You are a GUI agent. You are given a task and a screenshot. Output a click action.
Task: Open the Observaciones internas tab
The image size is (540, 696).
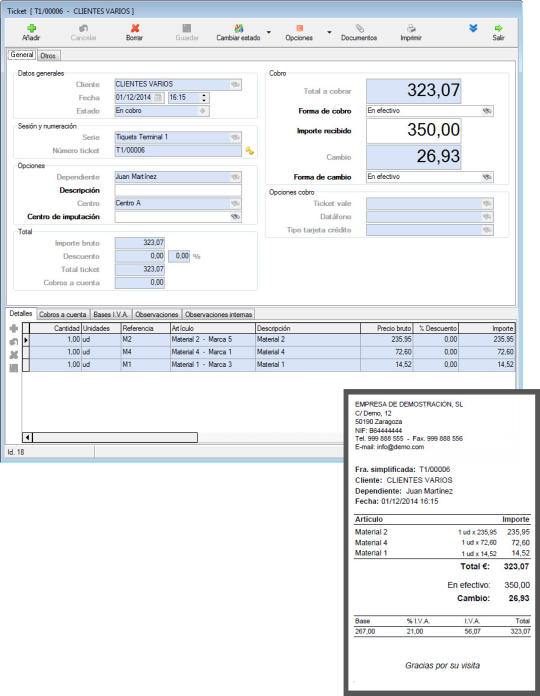tap(218, 314)
